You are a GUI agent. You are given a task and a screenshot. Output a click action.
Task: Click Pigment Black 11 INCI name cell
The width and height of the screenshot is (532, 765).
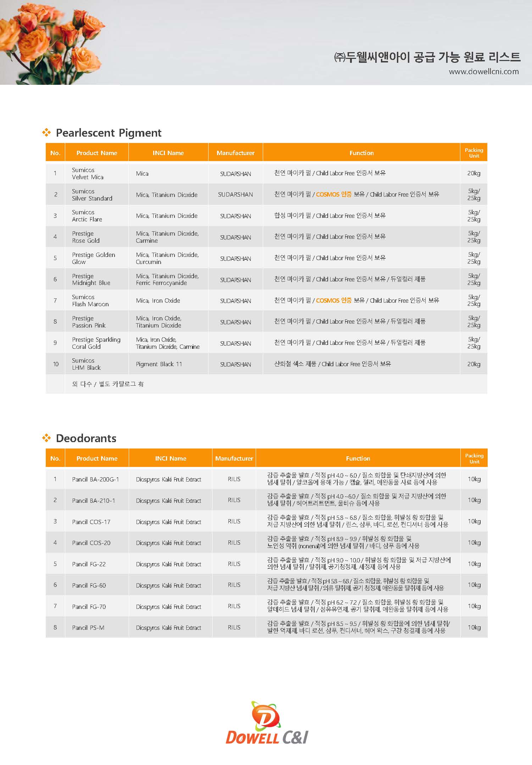tap(159, 364)
